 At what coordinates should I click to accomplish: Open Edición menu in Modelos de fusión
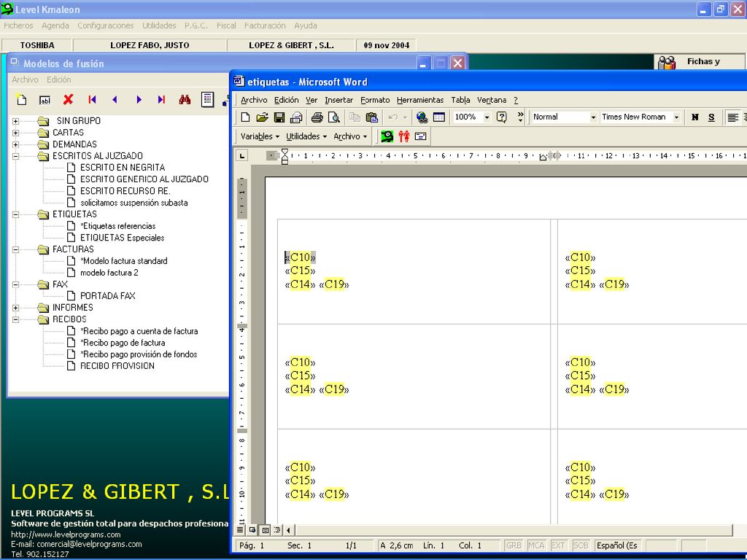(58, 79)
